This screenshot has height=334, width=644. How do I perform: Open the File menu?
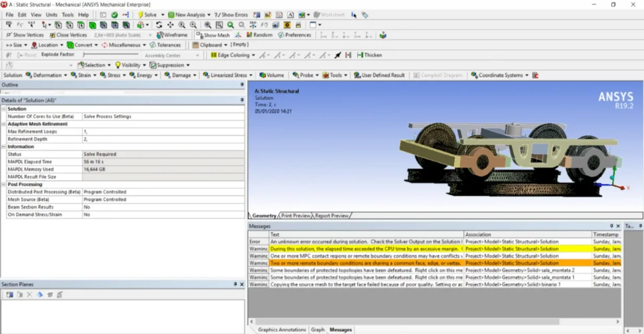click(9, 15)
